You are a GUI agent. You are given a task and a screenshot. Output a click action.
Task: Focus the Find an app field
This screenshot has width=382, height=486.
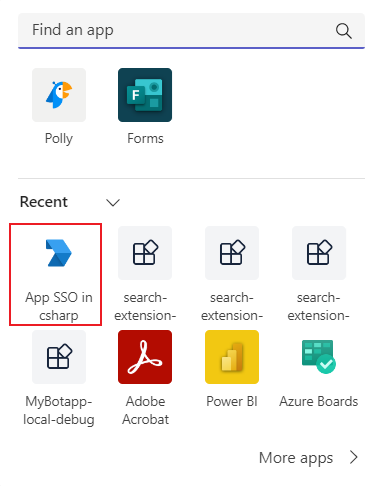[x=191, y=30]
